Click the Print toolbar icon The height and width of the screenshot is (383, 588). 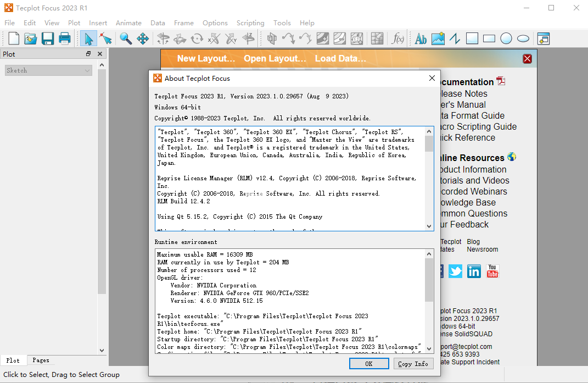click(x=64, y=38)
